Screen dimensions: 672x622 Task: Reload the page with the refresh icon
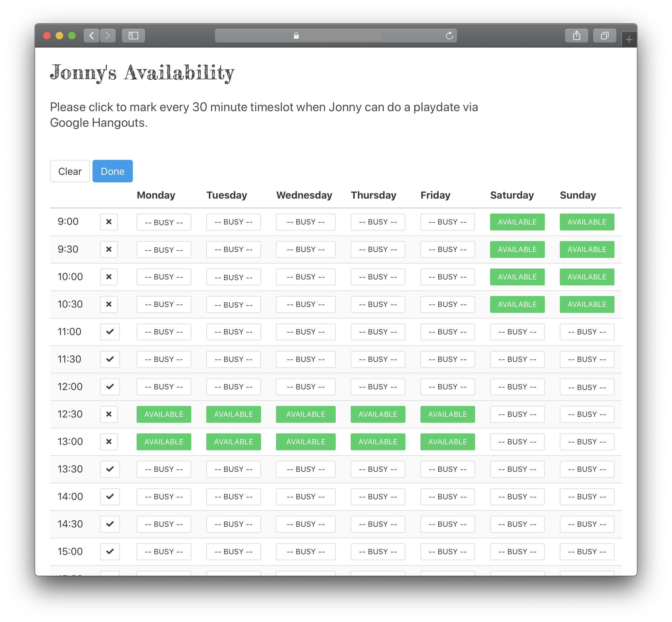pos(449,35)
